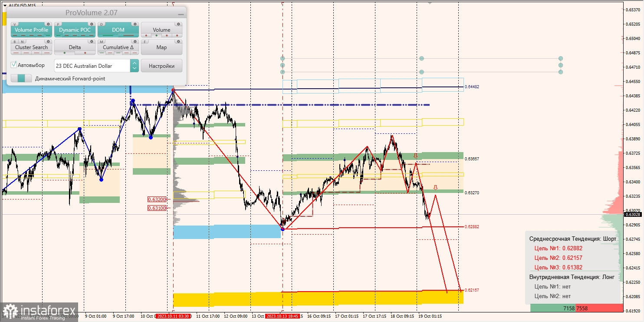
Task: Click the 0.64482 level price label
Action: pyautogui.click(x=472, y=87)
